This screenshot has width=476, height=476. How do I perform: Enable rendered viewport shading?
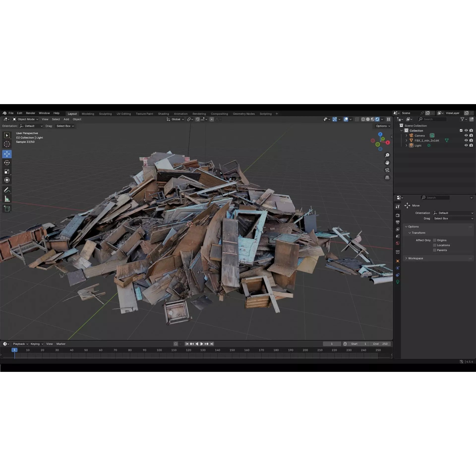click(378, 119)
